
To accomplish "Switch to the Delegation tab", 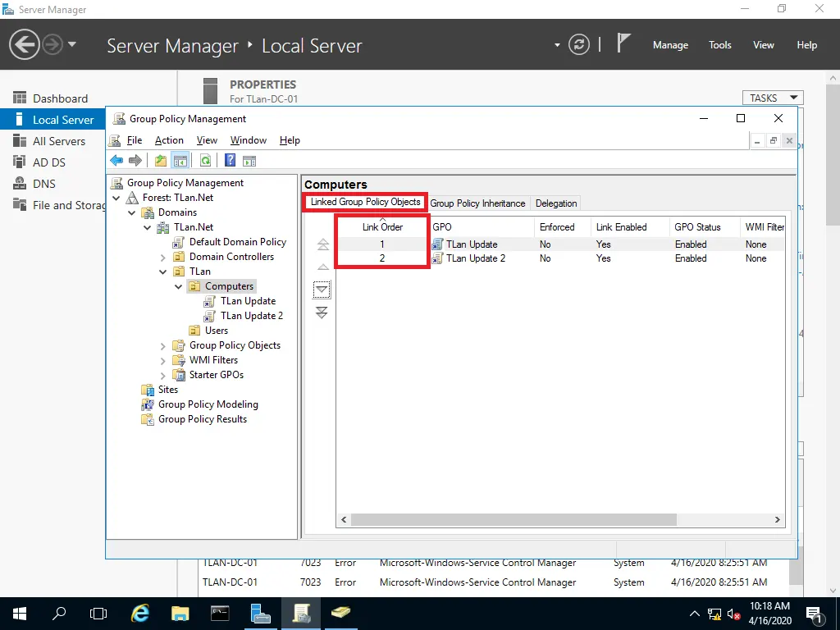I will pos(556,203).
